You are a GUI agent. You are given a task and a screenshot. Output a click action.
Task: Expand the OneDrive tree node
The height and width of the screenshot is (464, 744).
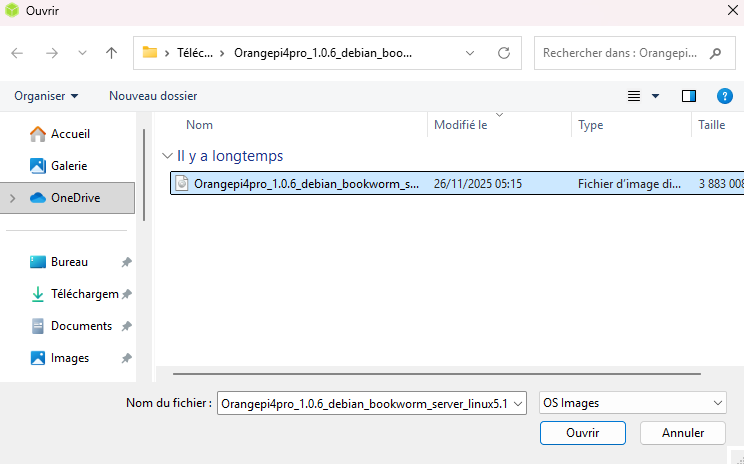[12, 198]
